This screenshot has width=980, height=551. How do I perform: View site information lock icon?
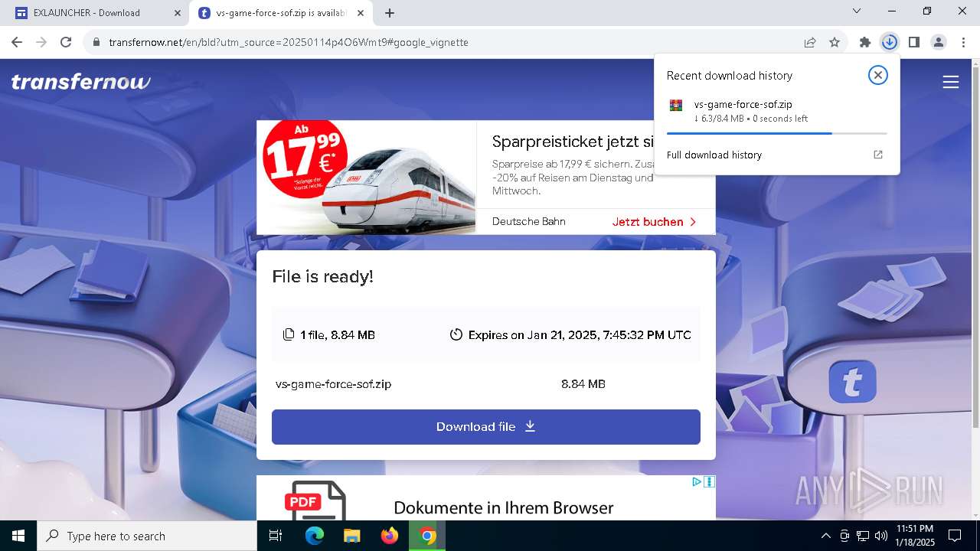coord(96,42)
